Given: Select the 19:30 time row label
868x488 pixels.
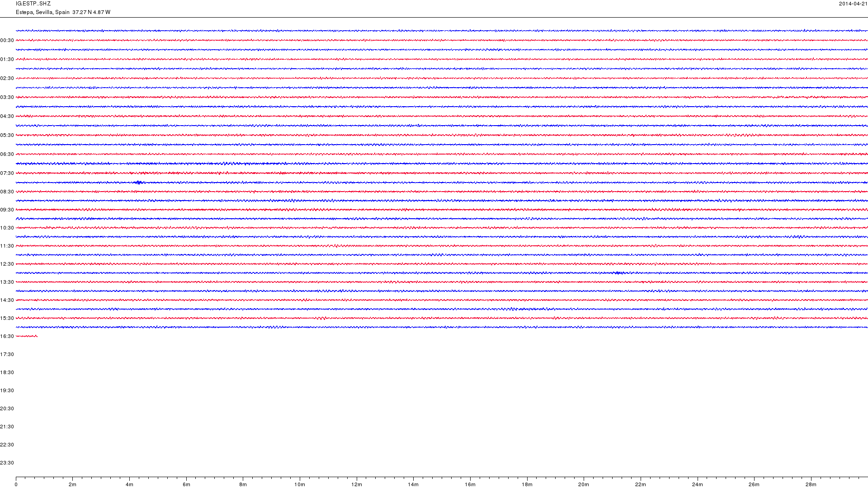Looking at the screenshot, I should coord(7,390).
